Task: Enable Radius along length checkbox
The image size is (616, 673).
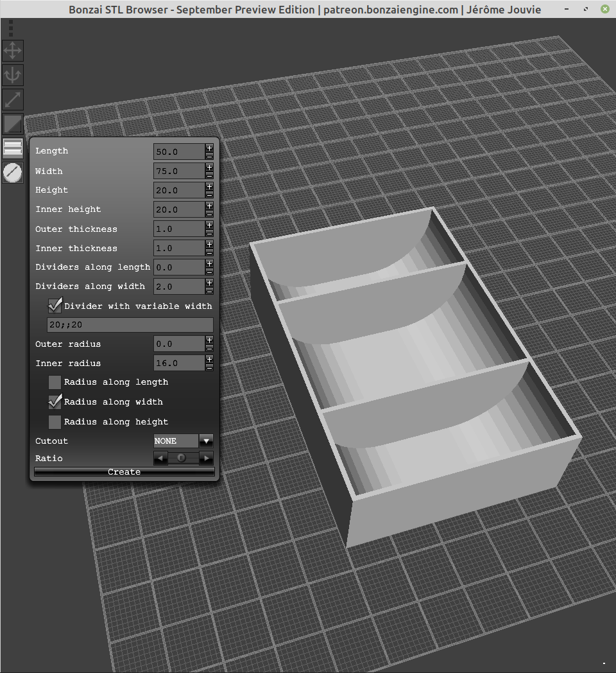Action: pos(55,382)
